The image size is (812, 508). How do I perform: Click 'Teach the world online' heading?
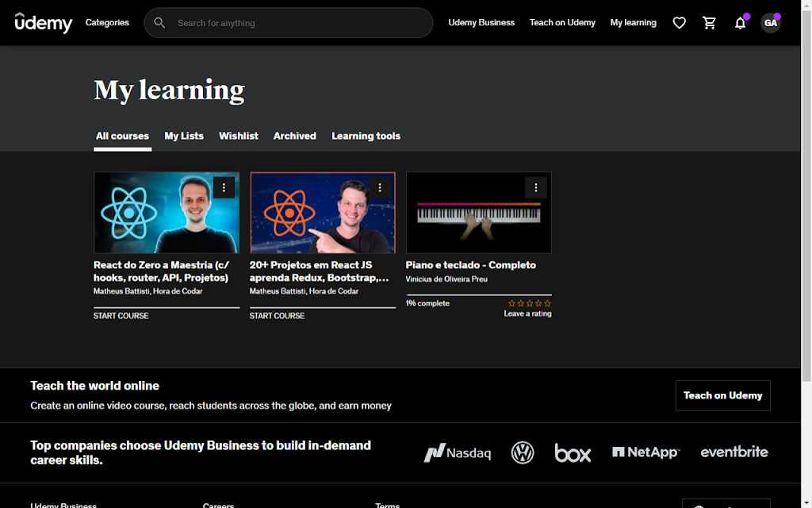(x=95, y=386)
